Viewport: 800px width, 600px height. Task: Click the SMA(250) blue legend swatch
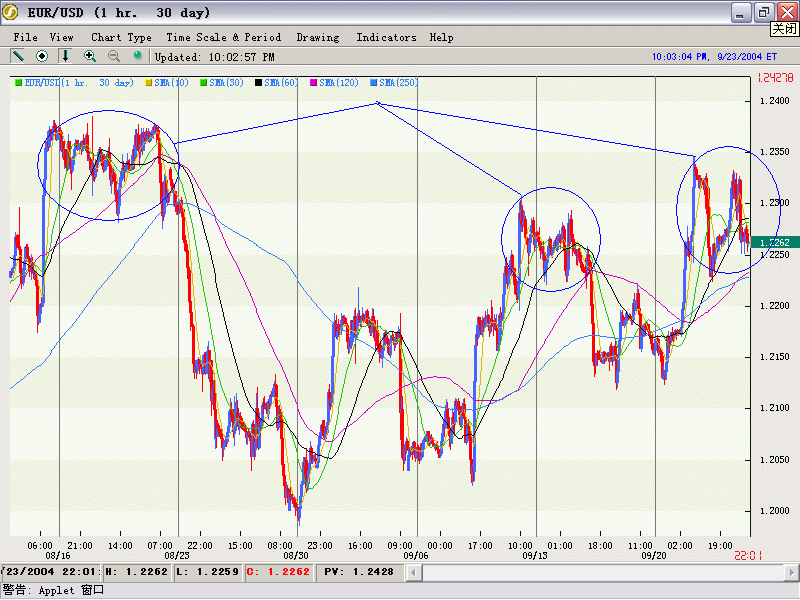[x=374, y=83]
